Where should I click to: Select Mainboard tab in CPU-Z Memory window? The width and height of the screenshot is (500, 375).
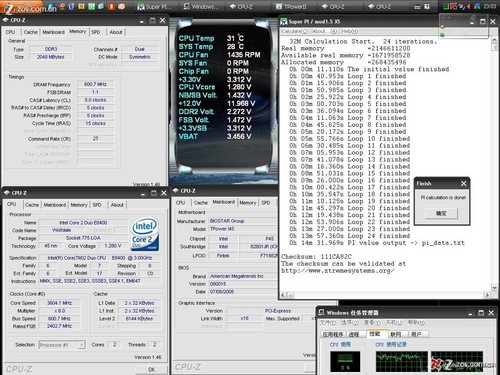coord(53,32)
